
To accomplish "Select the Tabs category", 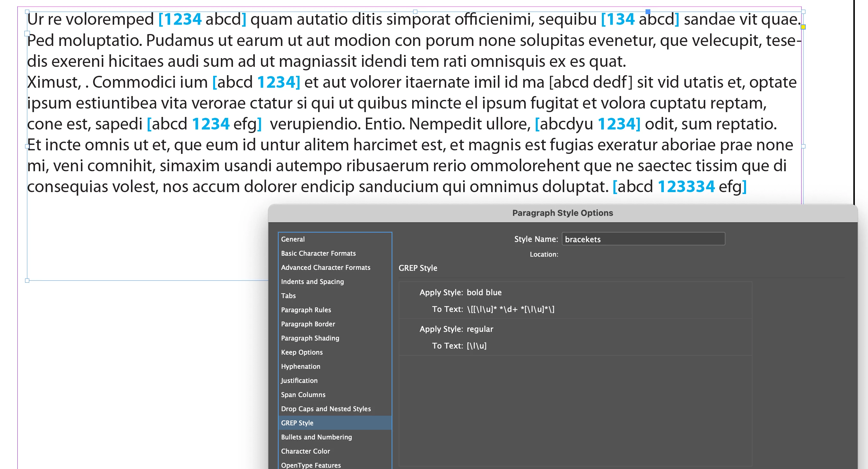I will click(x=288, y=296).
